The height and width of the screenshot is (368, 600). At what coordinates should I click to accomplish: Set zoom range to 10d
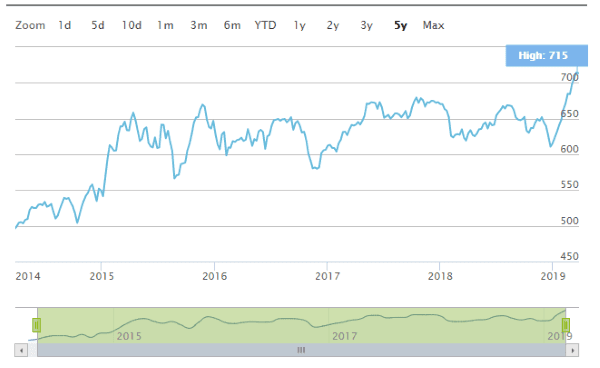[132, 25]
